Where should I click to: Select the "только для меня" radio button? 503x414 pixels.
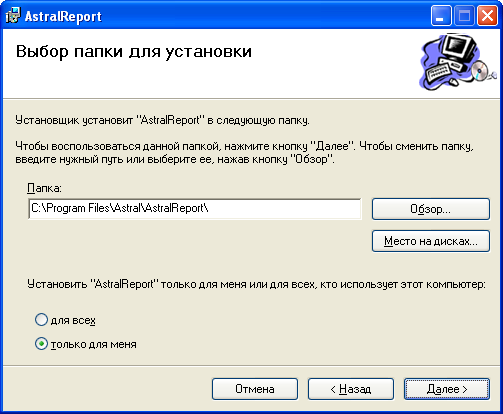(x=41, y=344)
